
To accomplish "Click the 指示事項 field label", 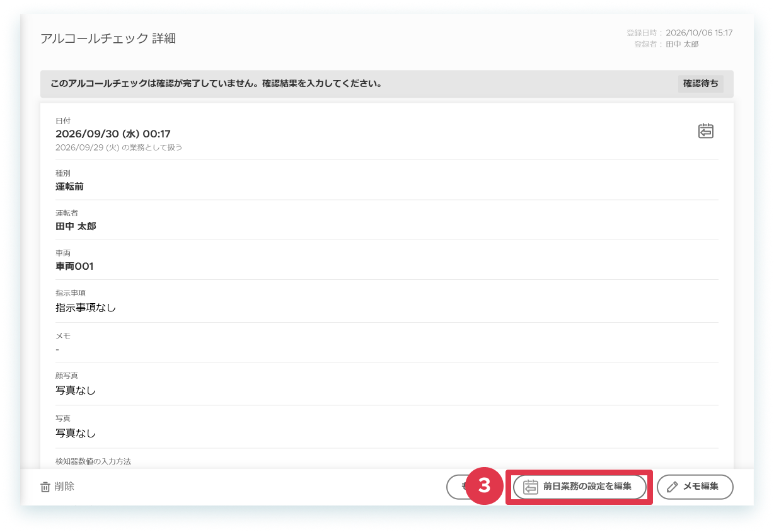I will click(71, 293).
